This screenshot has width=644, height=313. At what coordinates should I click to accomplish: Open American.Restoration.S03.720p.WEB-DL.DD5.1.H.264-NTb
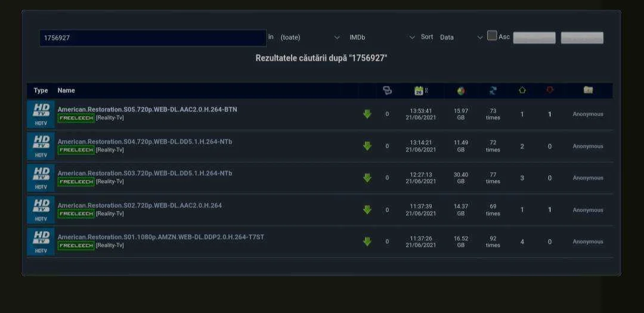[x=144, y=173]
